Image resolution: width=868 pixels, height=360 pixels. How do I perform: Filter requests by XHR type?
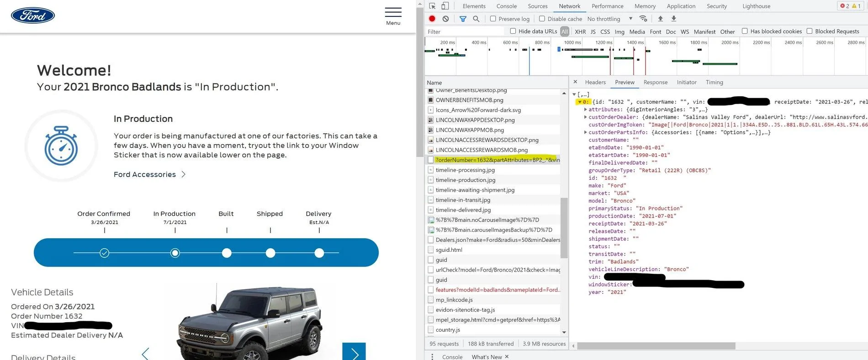pyautogui.click(x=580, y=31)
